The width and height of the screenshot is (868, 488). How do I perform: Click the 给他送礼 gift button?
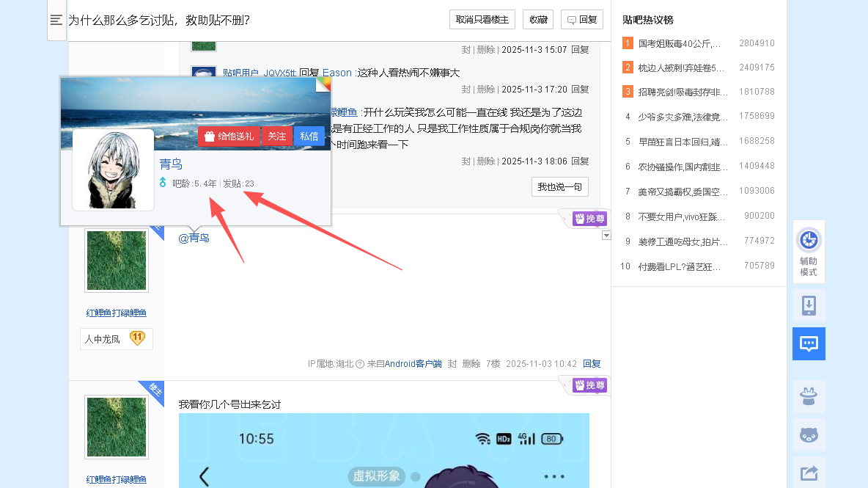(x=229, y=136)
